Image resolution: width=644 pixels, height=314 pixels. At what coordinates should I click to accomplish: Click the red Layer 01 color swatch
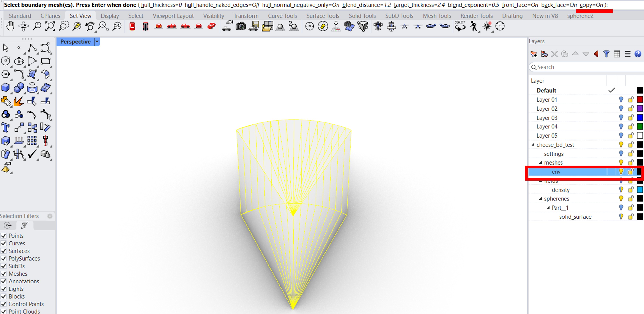click(x=640, y=100)
